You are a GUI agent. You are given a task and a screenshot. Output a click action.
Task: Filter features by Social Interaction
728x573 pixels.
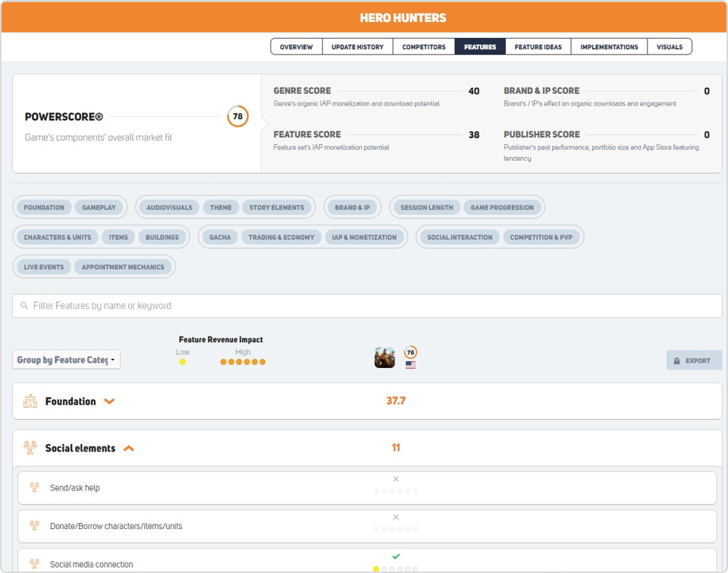click(460, 237)
